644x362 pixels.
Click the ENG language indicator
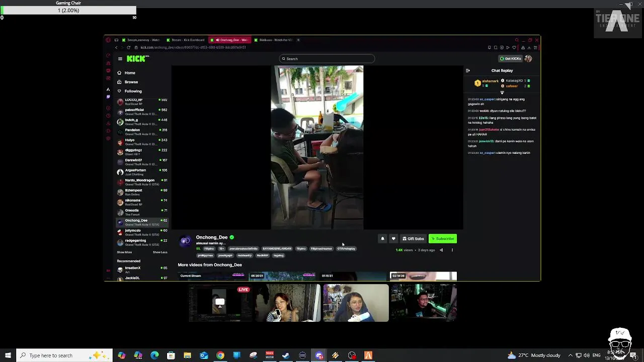tap(596, 355)
